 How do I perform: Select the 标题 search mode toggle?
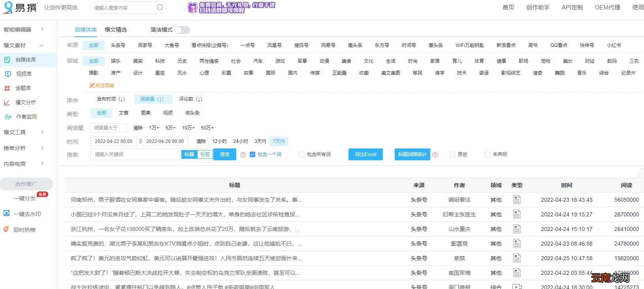[189, 154]
